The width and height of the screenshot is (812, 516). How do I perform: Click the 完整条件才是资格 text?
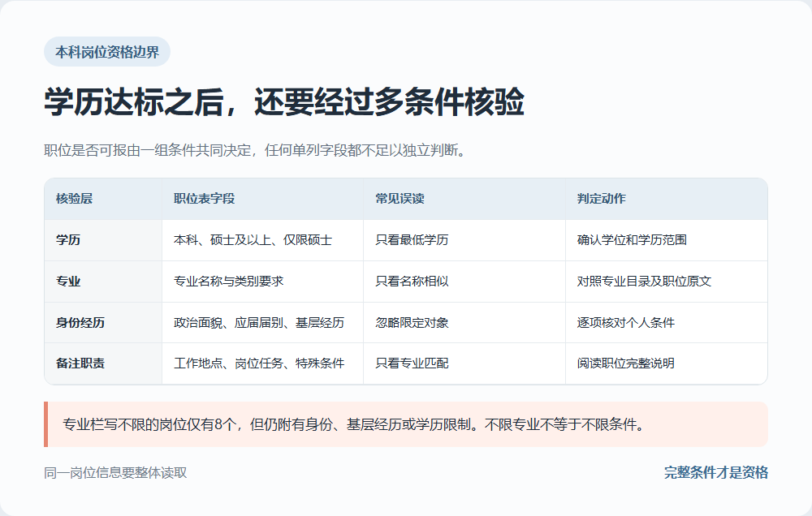716,472
